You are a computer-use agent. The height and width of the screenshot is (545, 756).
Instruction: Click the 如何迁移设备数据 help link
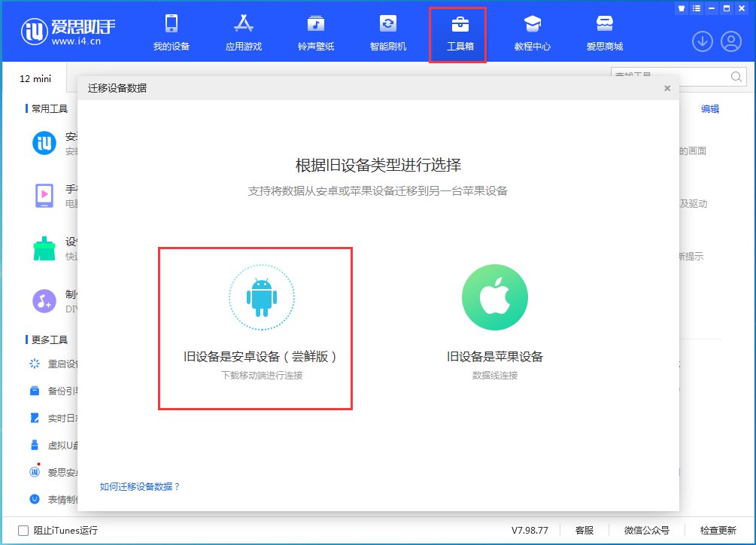click(x=141, y=487)
